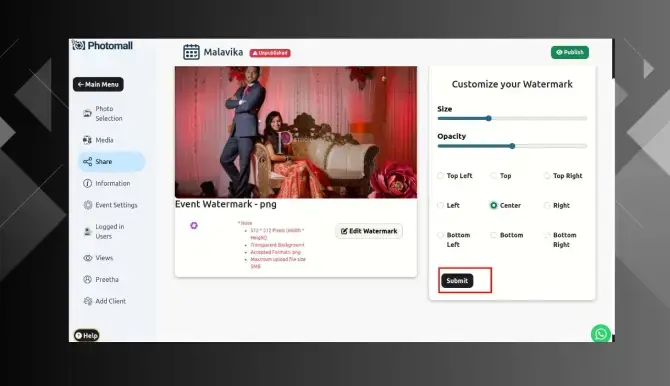The image size is (670, 386).
Task: Open the Media menu item
Action: coord(112,140)
